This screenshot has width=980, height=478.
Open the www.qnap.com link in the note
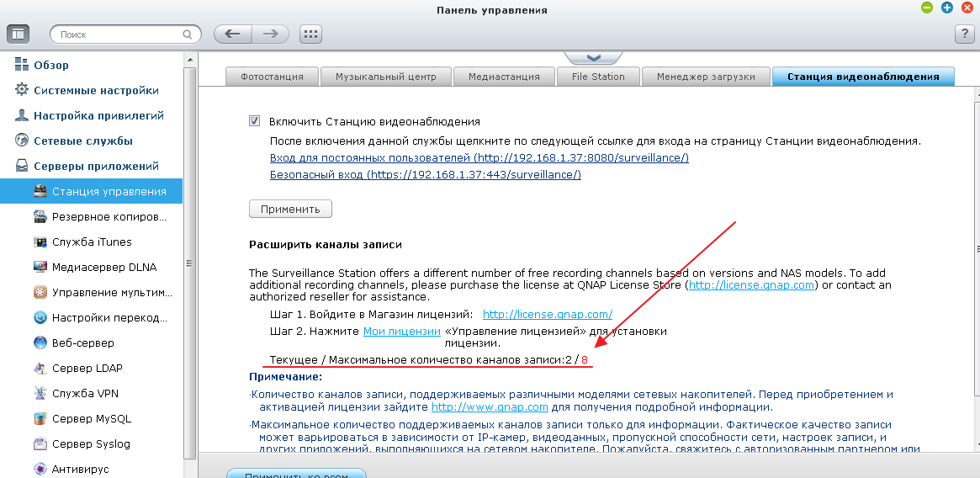coord(490,406)
